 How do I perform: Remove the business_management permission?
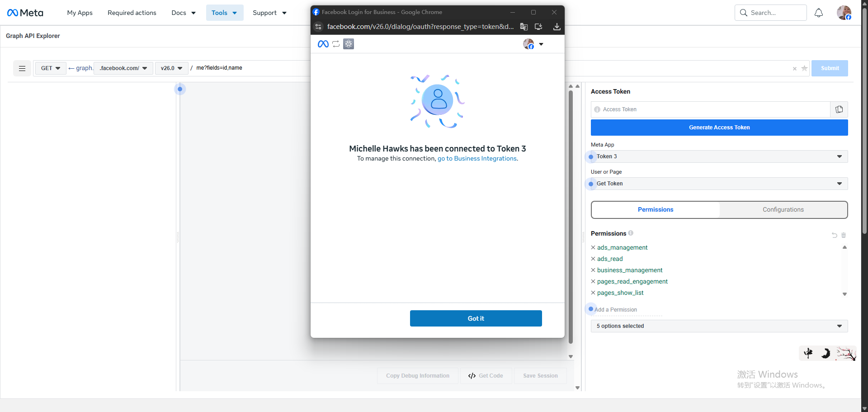point(593,270)
